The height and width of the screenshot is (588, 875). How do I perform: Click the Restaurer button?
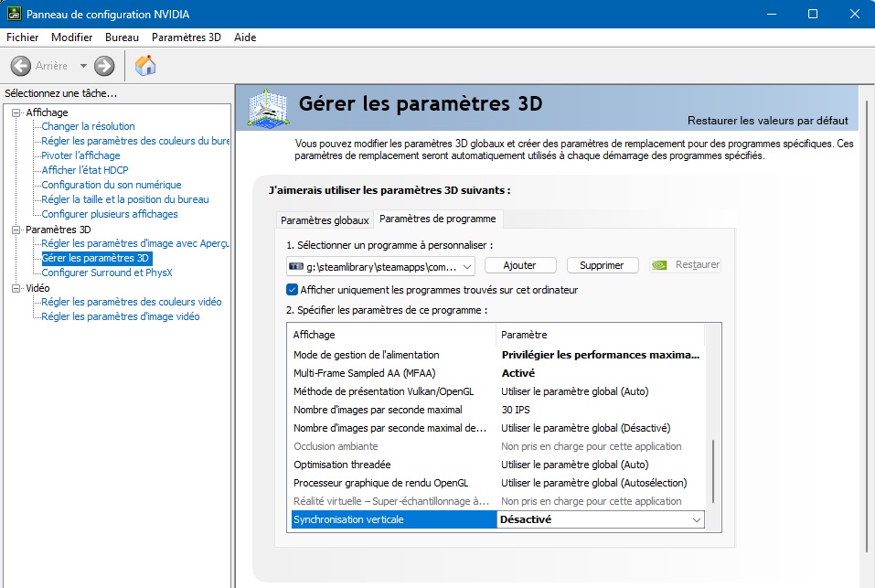point(685,265)
